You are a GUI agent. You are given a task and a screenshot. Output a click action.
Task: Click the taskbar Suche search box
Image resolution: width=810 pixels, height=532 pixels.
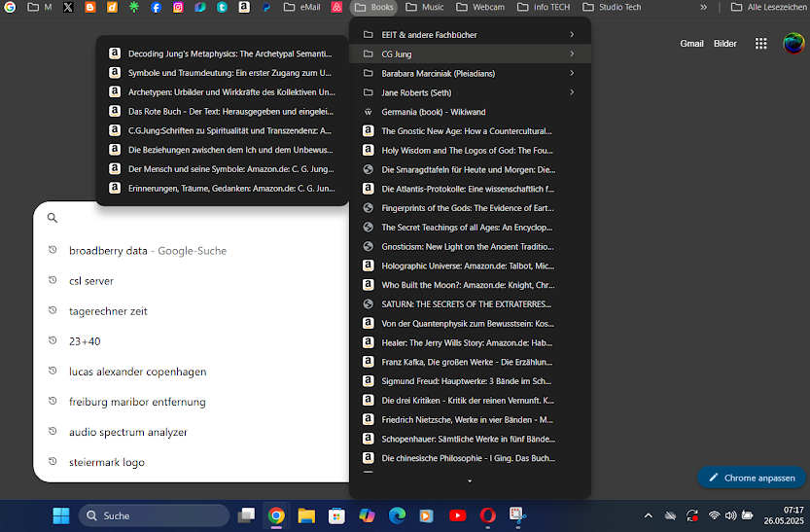(154, 515)
